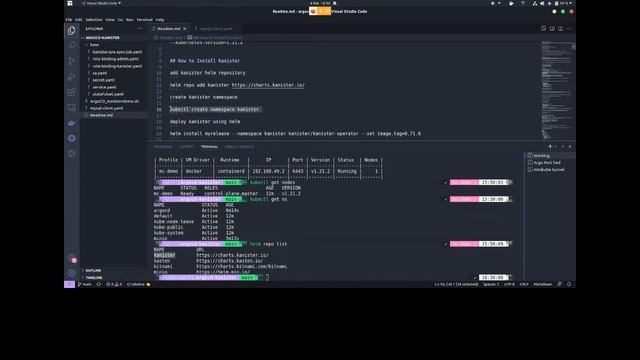Image resolution: width=640 pixels, height=360 pixels.
Task: Open kanister-pre-sync-job.yaml in Explorer
Action: 117,52
